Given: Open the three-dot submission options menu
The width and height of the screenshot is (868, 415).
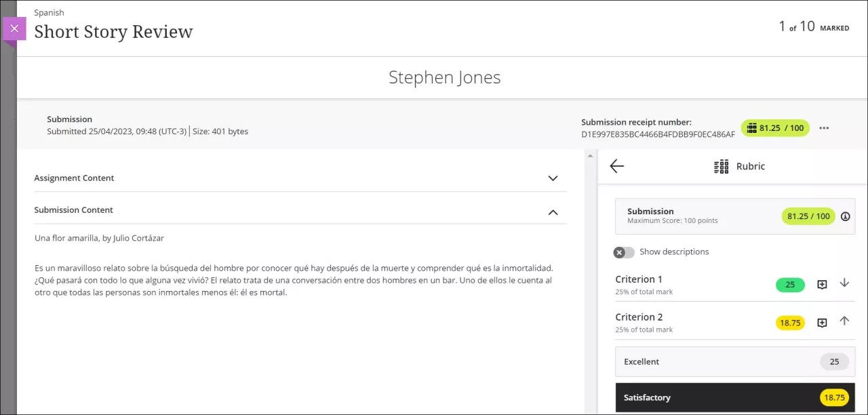Looking at the screenshot, I should (x=824, y=128).
